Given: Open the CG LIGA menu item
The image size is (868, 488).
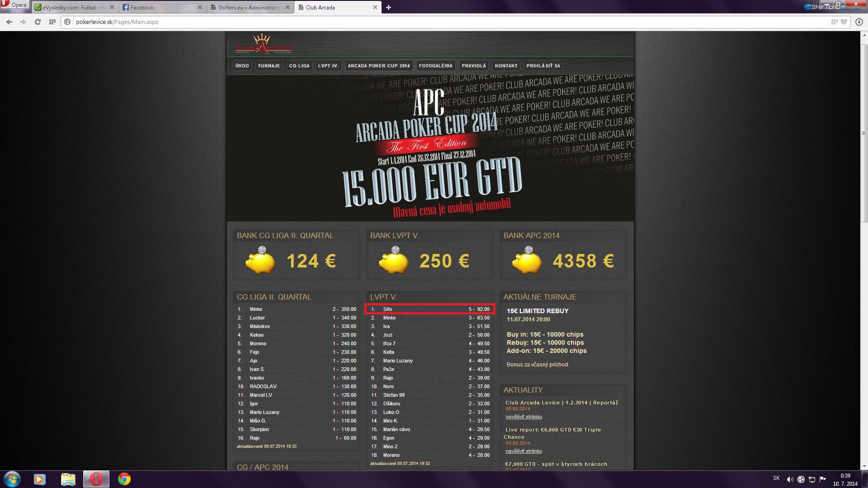Looking at the screenshot, I should [299, 66].
